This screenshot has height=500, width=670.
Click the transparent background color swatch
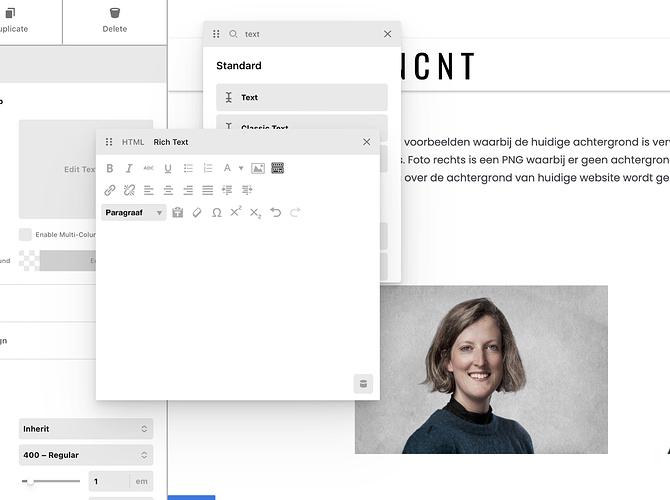(x=29, y=261)
